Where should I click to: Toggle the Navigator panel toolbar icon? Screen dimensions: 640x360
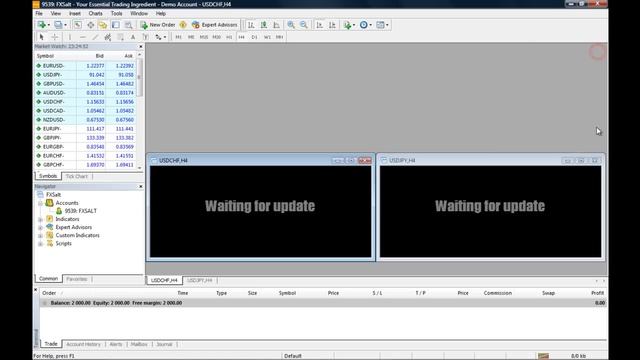coord(103,25)
